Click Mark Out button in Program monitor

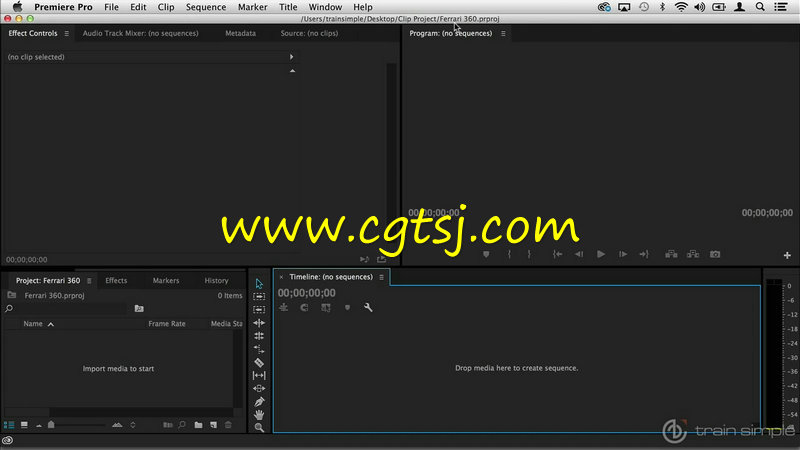(x=529, y=254)
